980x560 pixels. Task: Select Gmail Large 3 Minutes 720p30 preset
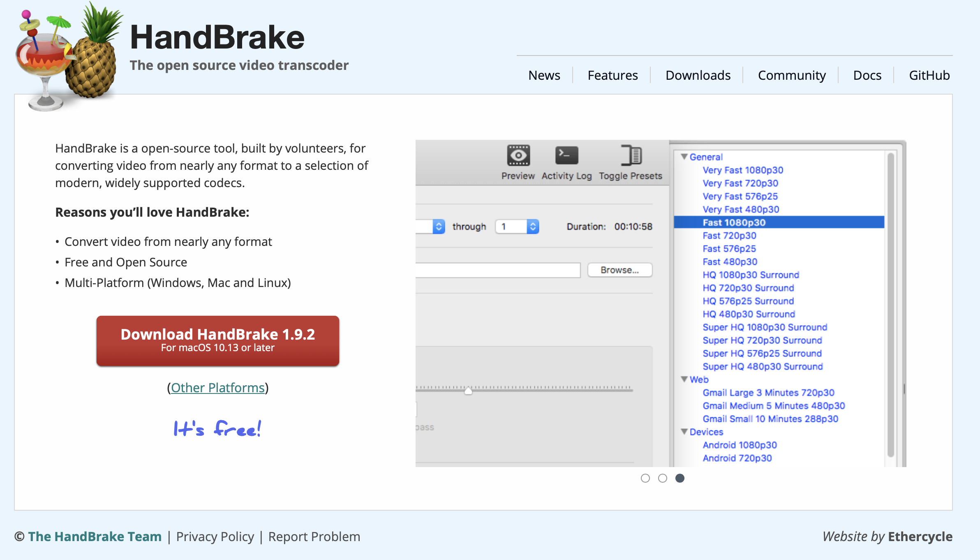click(768, 393)
